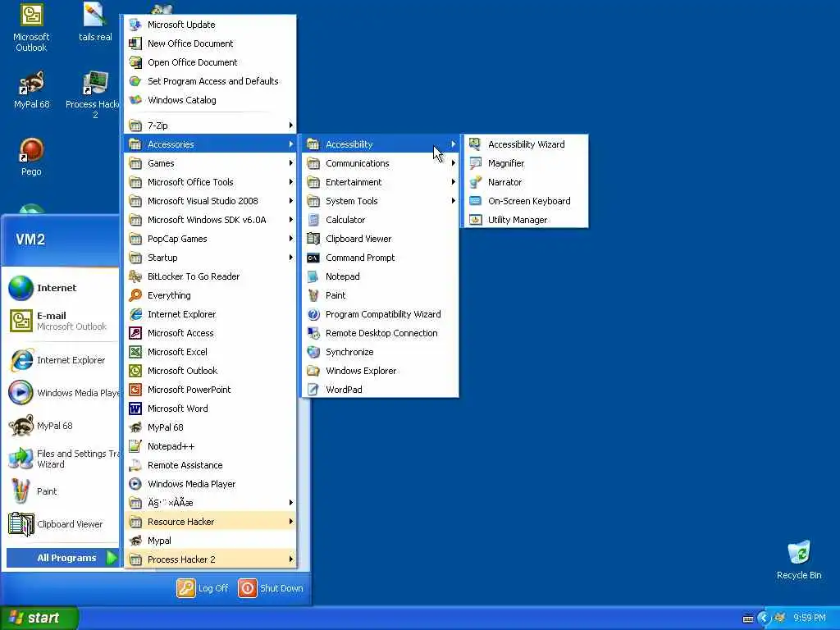This screenshot has width=840, height=630.
Task: Expand the 7-Zip submenu
Action: 211,126
